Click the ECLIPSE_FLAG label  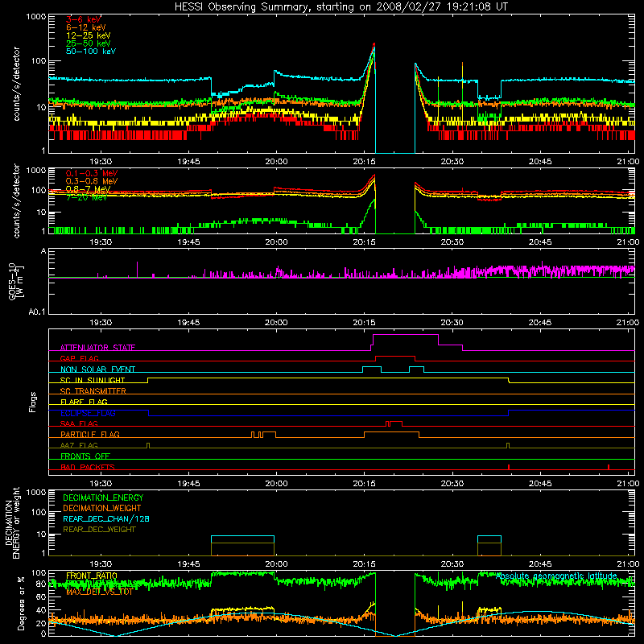click(88, 413)
